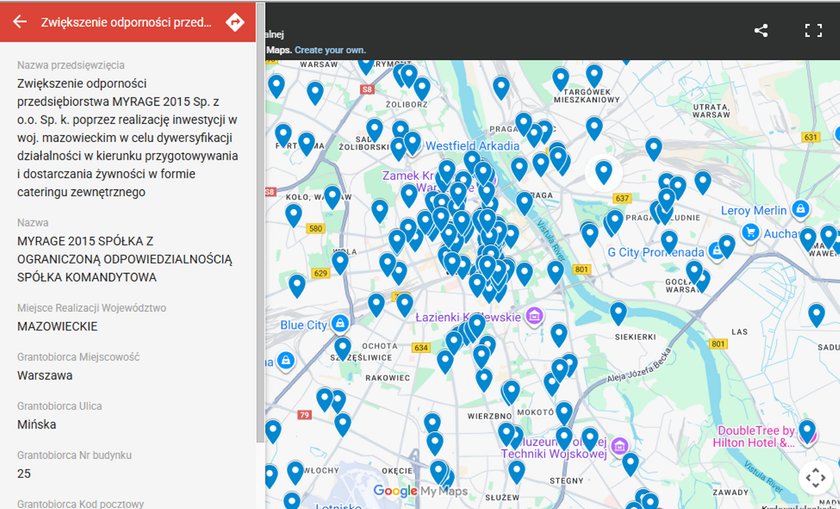The image size is (840, 509).
Task: Click the street name value "Mińska"
Action: click(37, 424)
